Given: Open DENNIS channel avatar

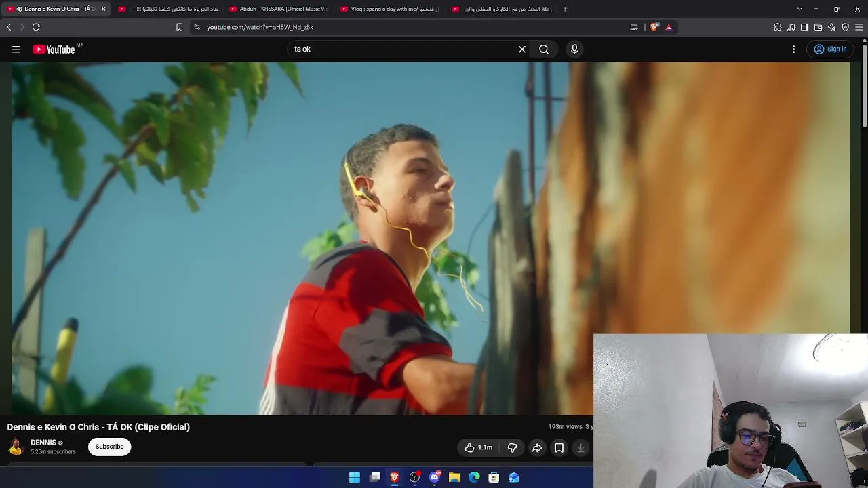Looking at the screenshot, I should (16, 447).
